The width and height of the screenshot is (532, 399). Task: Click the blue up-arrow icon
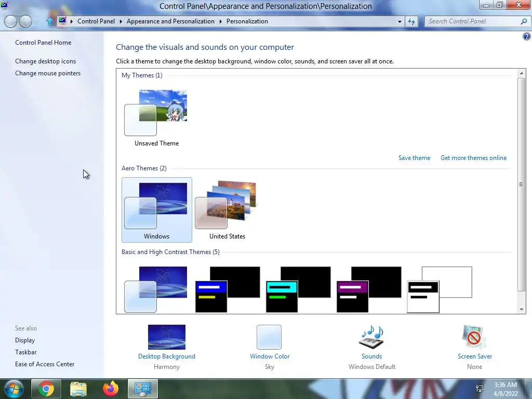pos(49,21)
